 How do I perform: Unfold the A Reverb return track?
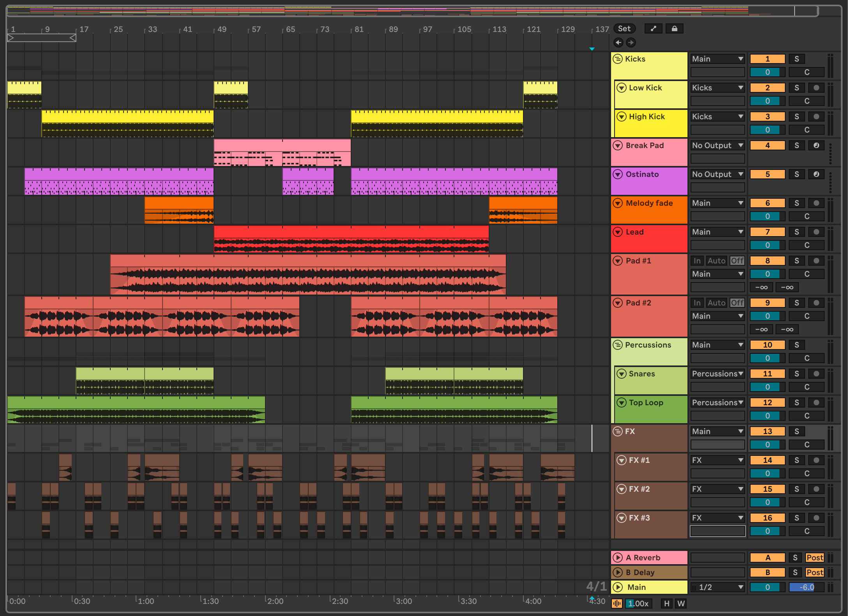pos(618,558)
